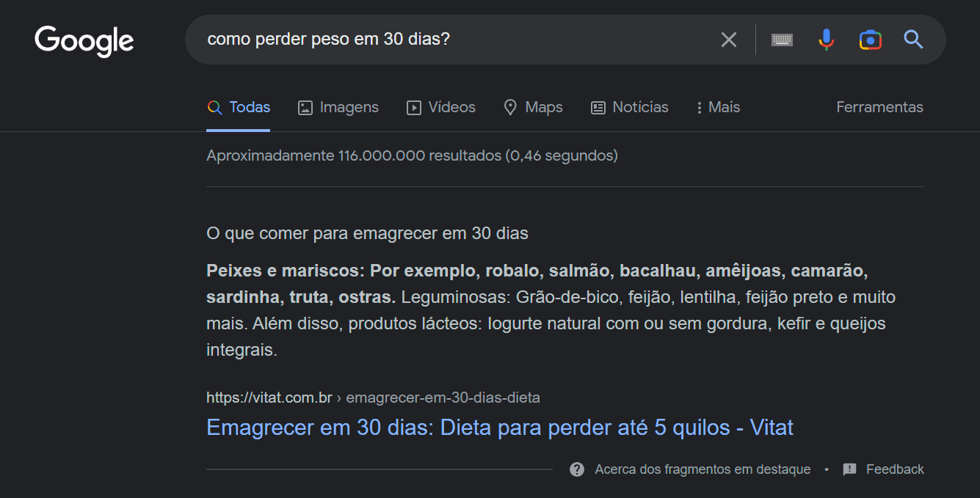Go to the Google logo homepage
The width and height of the screenshot is (980, 498).
84,40
